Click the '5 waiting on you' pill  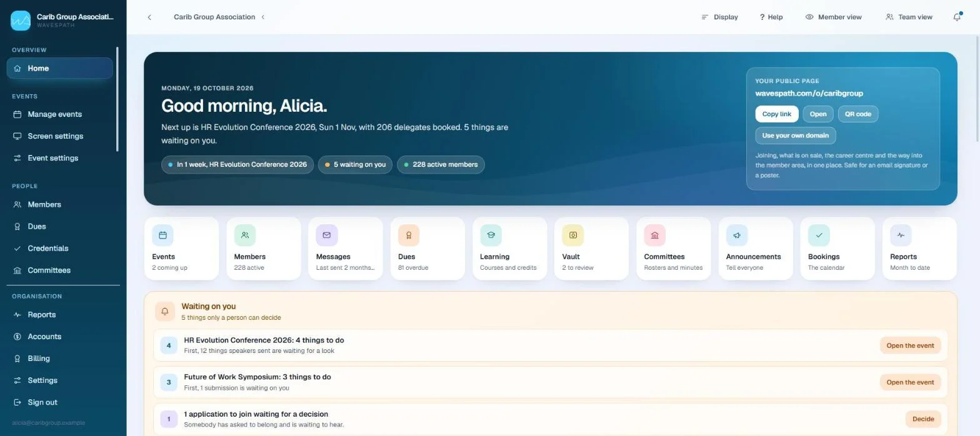pos(355,165)
